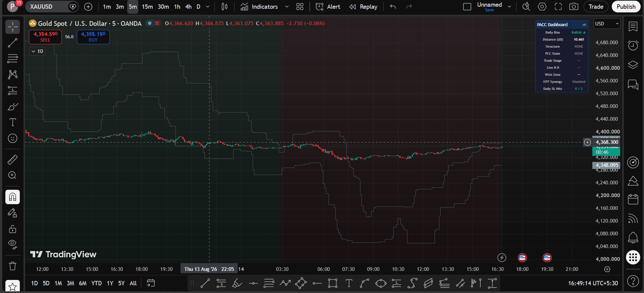Screen dimensions: 644x293
Task: Toggle lock all drawings
Action: (x=13, y=229)
